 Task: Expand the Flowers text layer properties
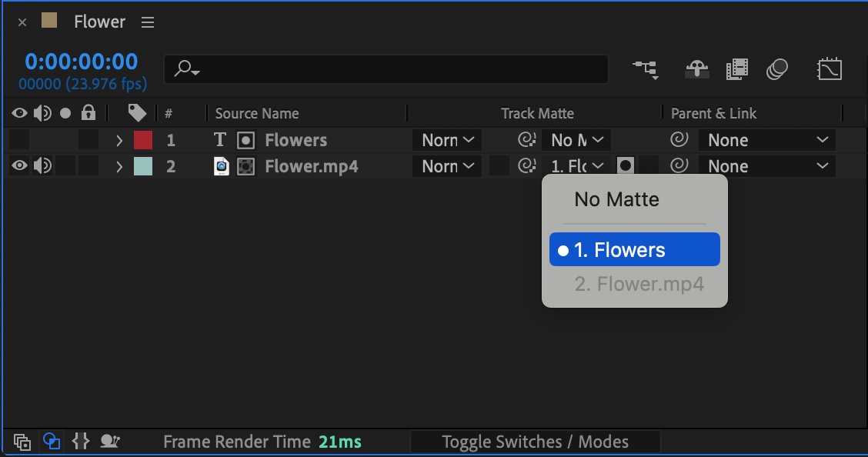(x=119, y=141)
